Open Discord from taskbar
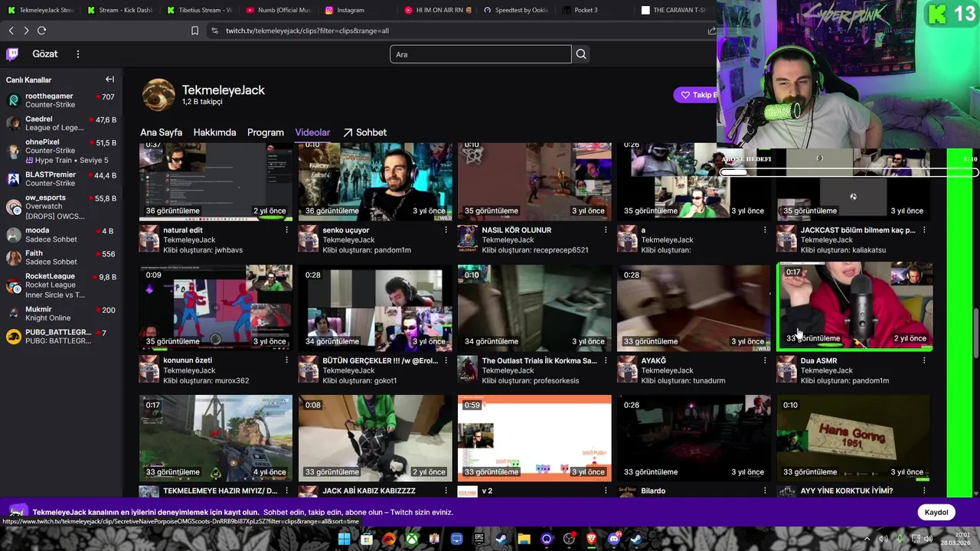The height and width of the screenshot is (551, 980). (x=614, y=540)
